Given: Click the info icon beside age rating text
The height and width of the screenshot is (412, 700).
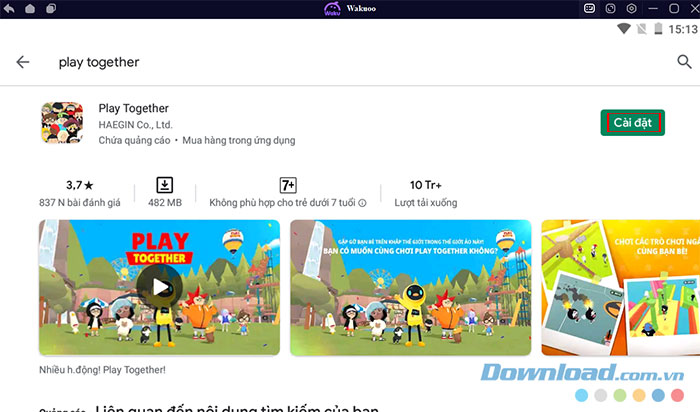Looking at the screenshot, I should [x=362, y=203].
